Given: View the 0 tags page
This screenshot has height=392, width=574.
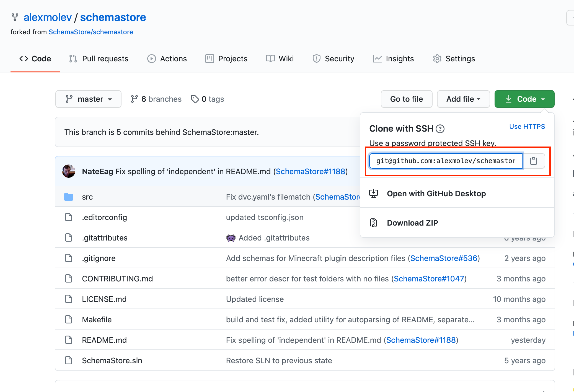Looking at the screenshot, I should point(208,99).
